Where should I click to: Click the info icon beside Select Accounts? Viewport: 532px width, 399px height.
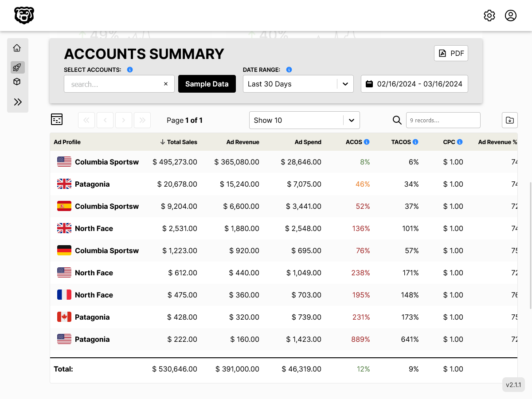(x=130, y=70)
